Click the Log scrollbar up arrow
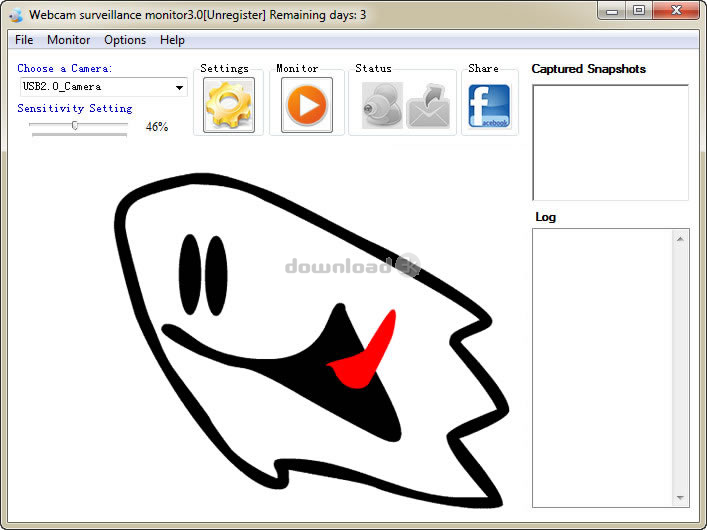Screen dimensions: 707x530 [x=681, y=238]
